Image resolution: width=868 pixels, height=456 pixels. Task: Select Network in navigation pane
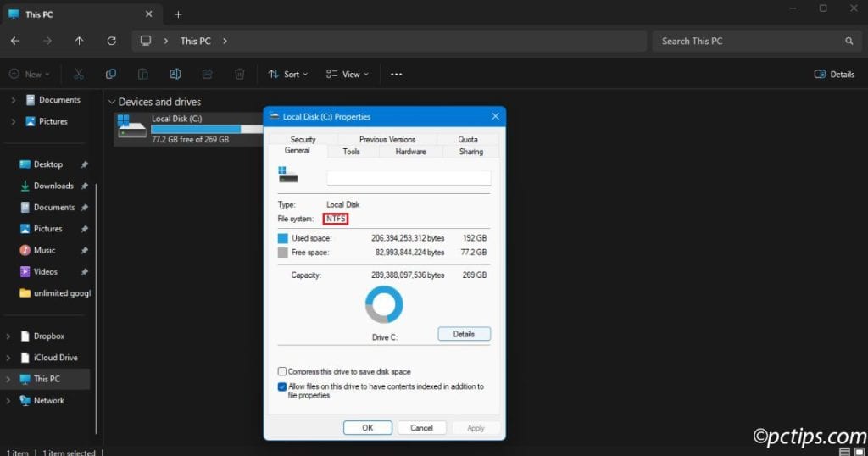(x=48, y=400)
